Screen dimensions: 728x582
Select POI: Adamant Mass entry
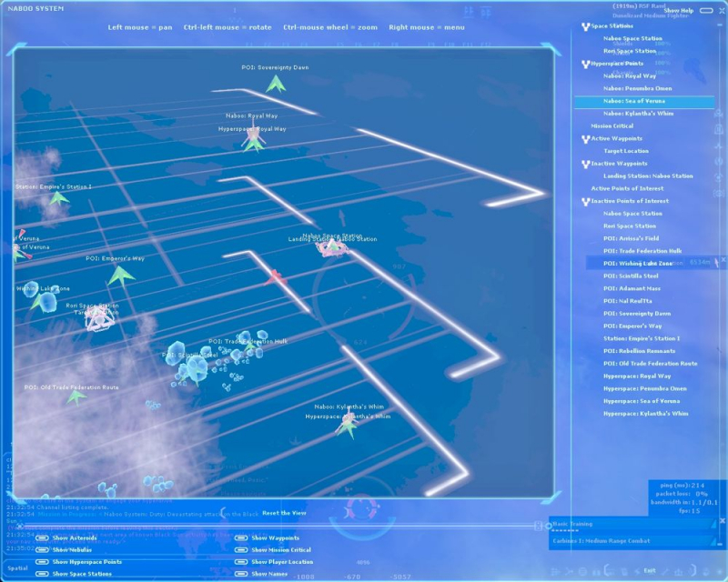(632, 288)
